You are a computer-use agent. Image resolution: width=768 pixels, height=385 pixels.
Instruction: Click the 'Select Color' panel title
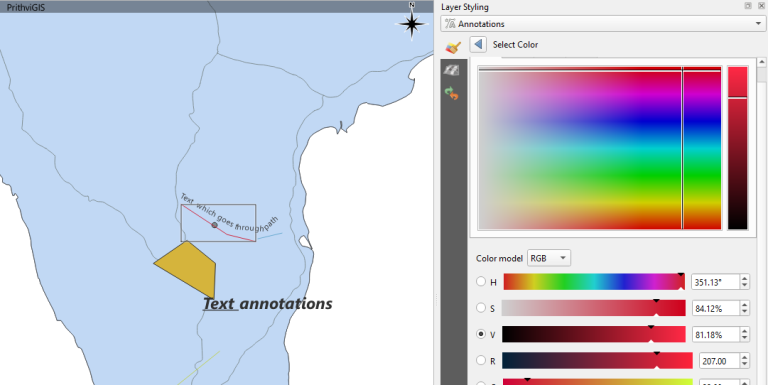(515, 45)
